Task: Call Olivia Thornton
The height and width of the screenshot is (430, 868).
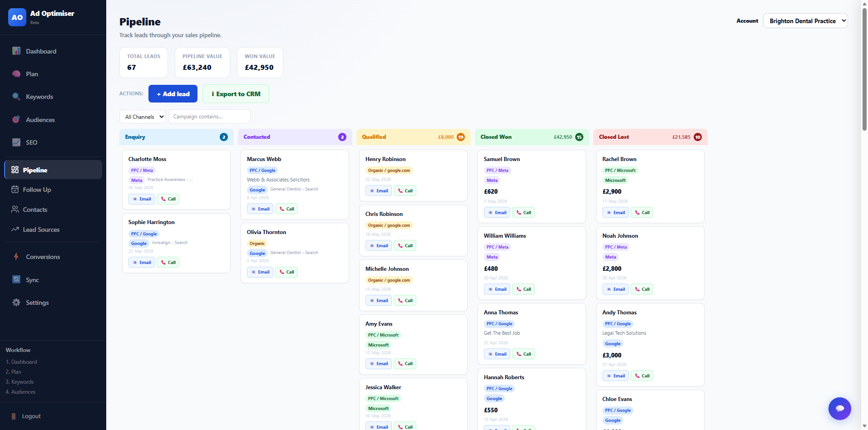Action: (x=286, y=272)
